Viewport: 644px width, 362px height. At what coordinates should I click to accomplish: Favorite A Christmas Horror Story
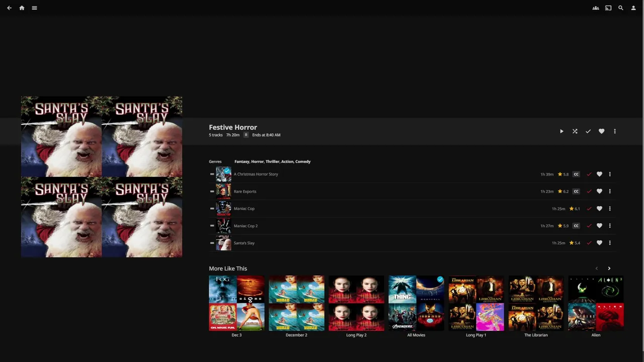point(599,174)
